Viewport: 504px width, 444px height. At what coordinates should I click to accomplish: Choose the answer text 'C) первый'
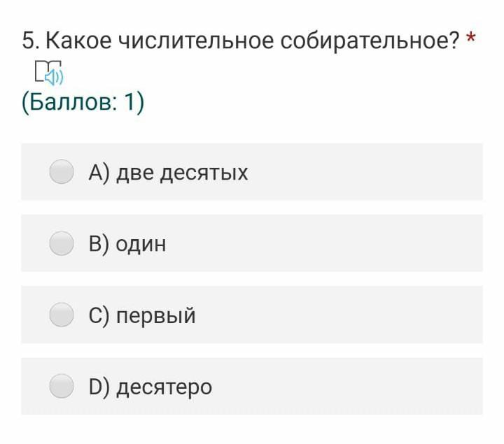141,315
